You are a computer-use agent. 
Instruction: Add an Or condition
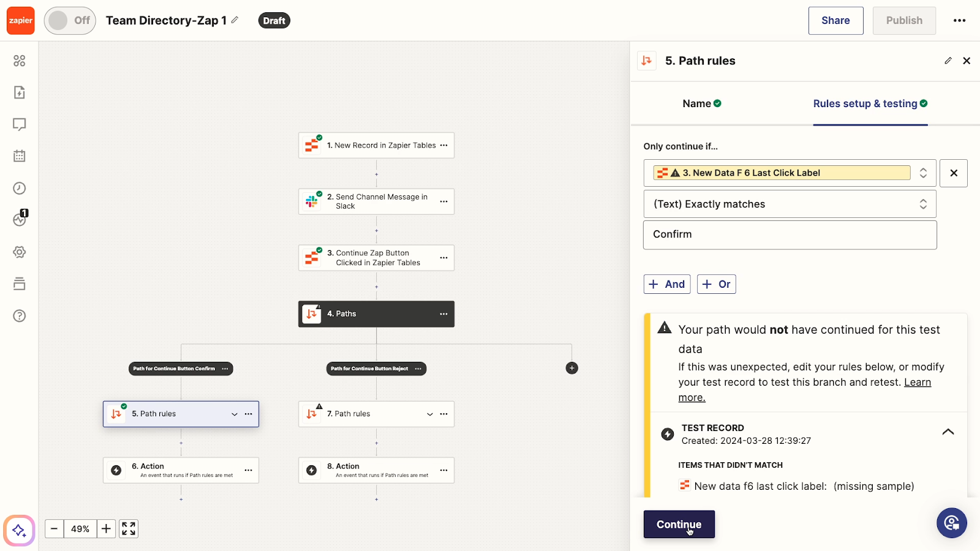(717, 284)
